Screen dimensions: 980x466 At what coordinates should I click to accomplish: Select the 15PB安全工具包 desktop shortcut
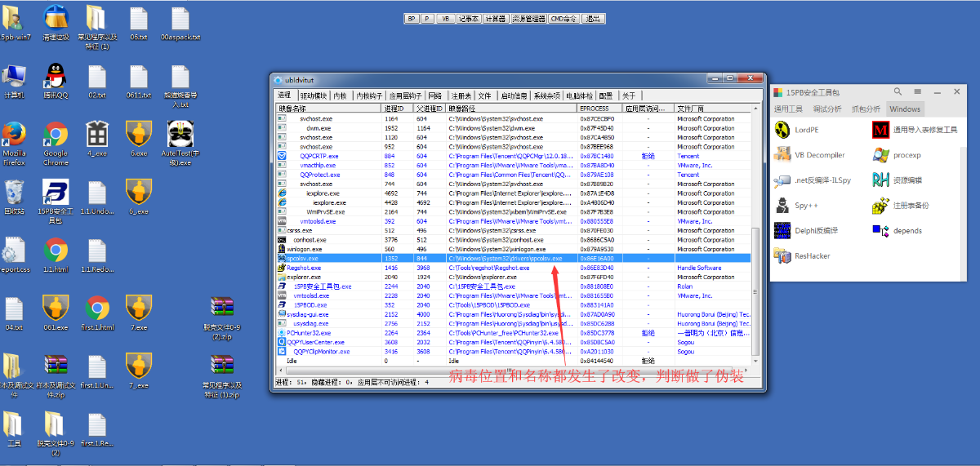coord(56,202)
